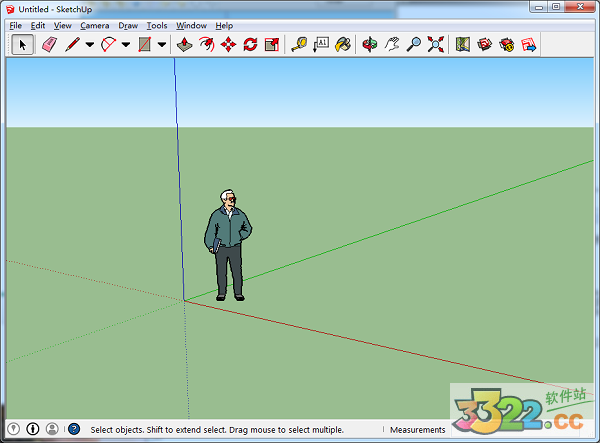The height and width of the screenshot is (443, 600).
Task: Select the Rectangle shape tool
Action: [145, 45]
